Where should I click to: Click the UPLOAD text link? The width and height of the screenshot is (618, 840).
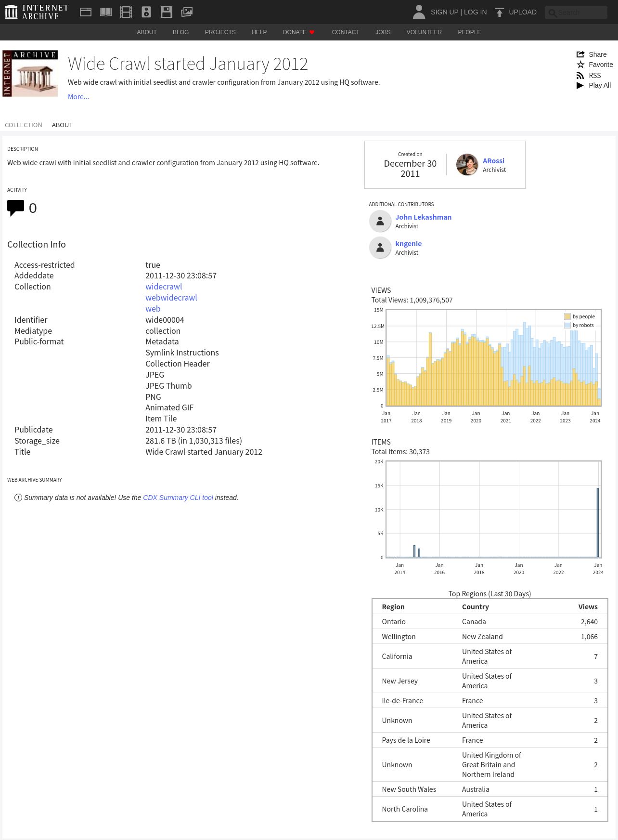523,12
